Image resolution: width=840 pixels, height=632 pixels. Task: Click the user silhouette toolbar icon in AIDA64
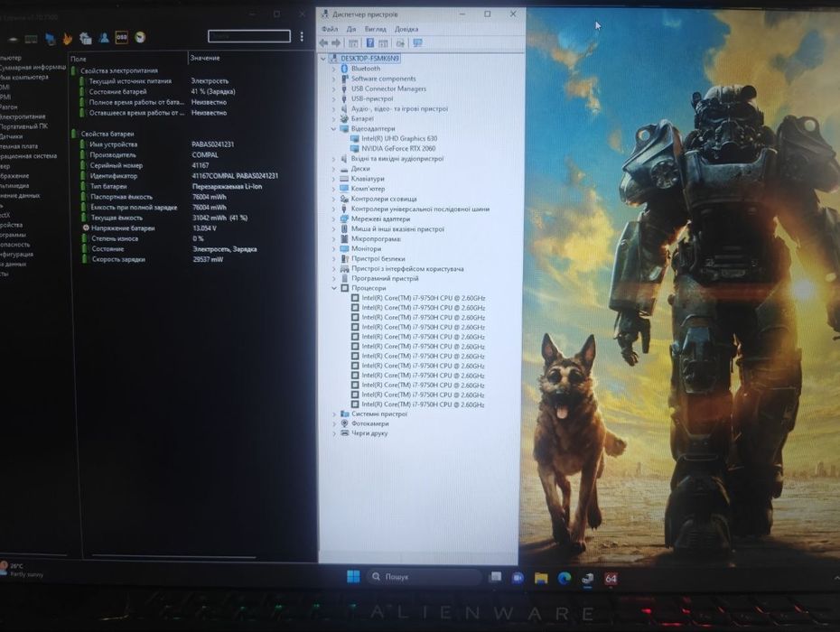[104, 37]
